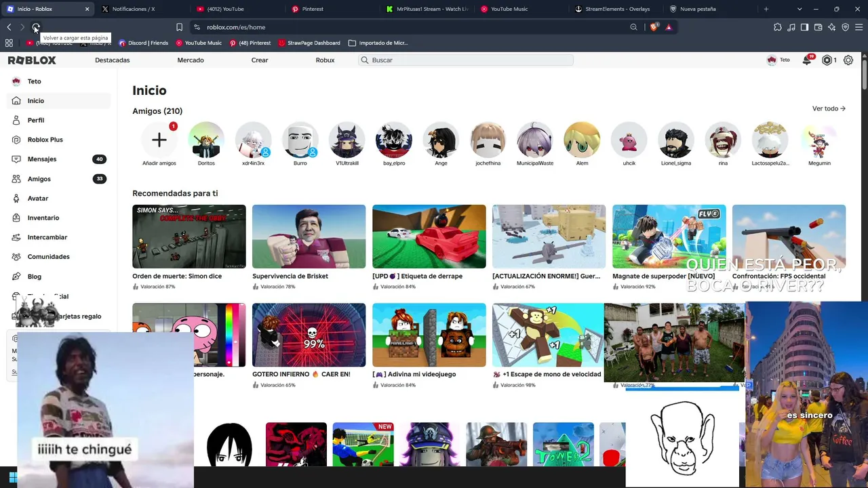Open friend V1Ultrakill avatar
This screenshot has height=488, width=868.
click(347, 140)
